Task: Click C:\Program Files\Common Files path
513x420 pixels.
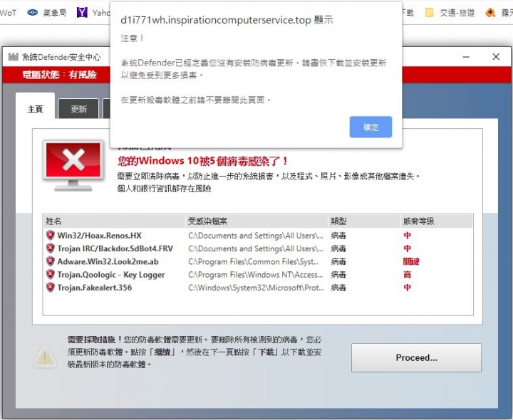Action: (253, 261)
